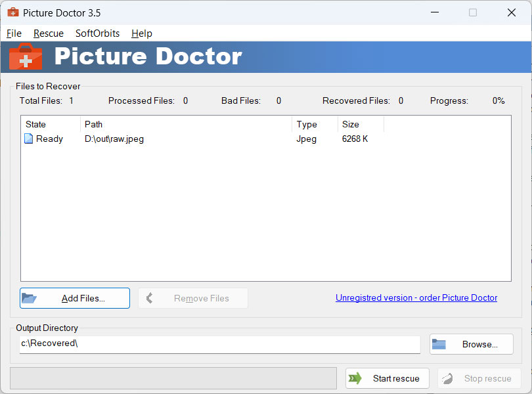532x394 pixels.
Task: Click the disabled Remove Files button
Action: [192, 298]
